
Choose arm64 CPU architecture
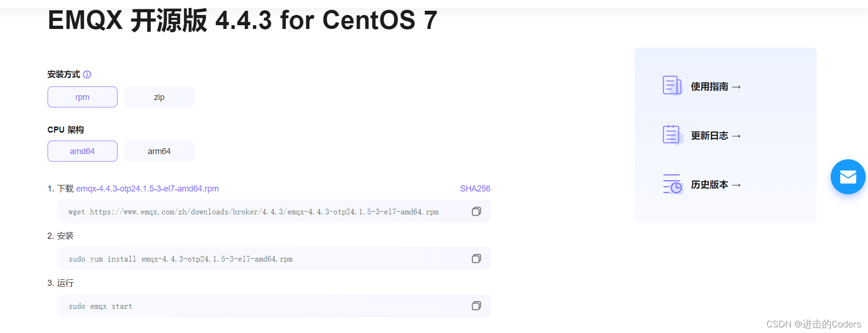(x=160, y=151)
